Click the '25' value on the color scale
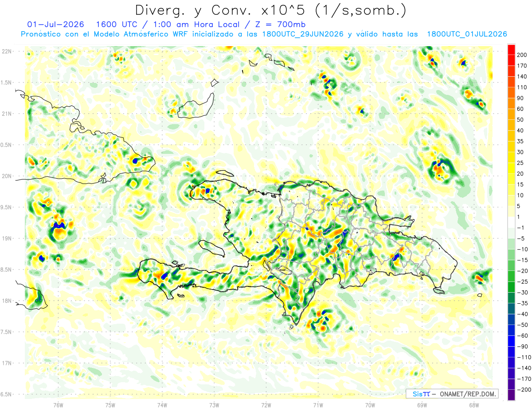Viewport: 532px width, 411px height. click(520, 163)
